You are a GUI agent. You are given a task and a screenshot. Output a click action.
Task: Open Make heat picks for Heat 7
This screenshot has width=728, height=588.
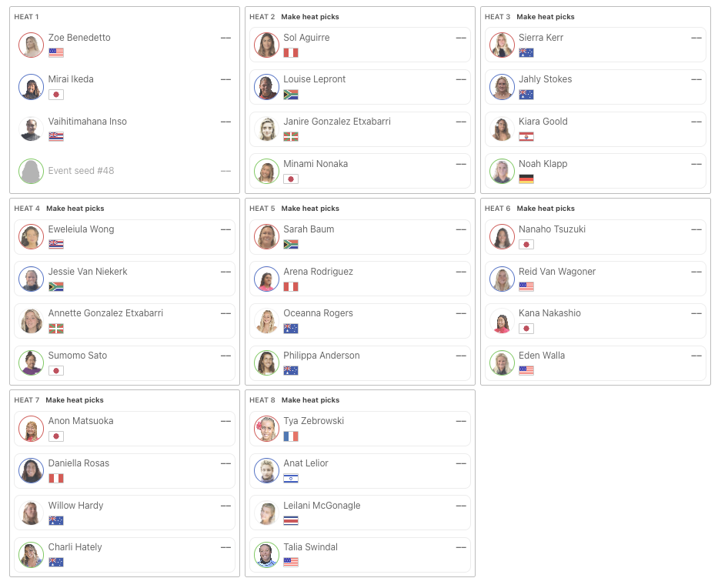tap(75, 400)
